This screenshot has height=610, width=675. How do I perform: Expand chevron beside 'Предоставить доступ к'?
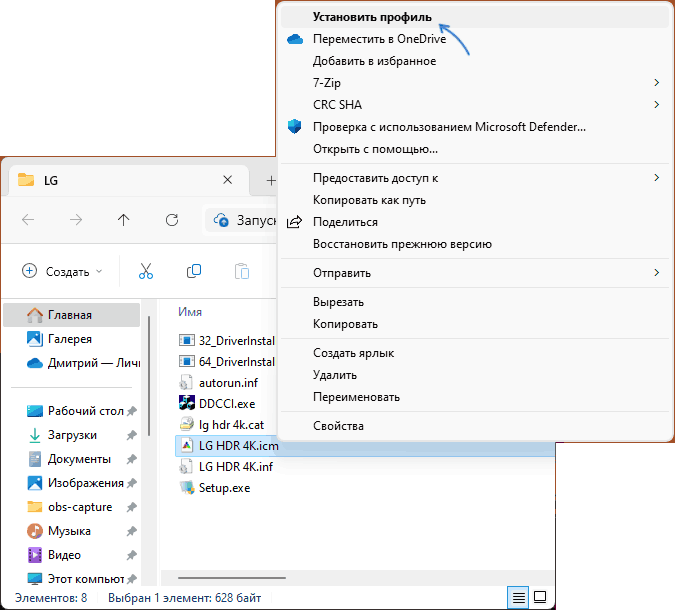coord(656,178)
